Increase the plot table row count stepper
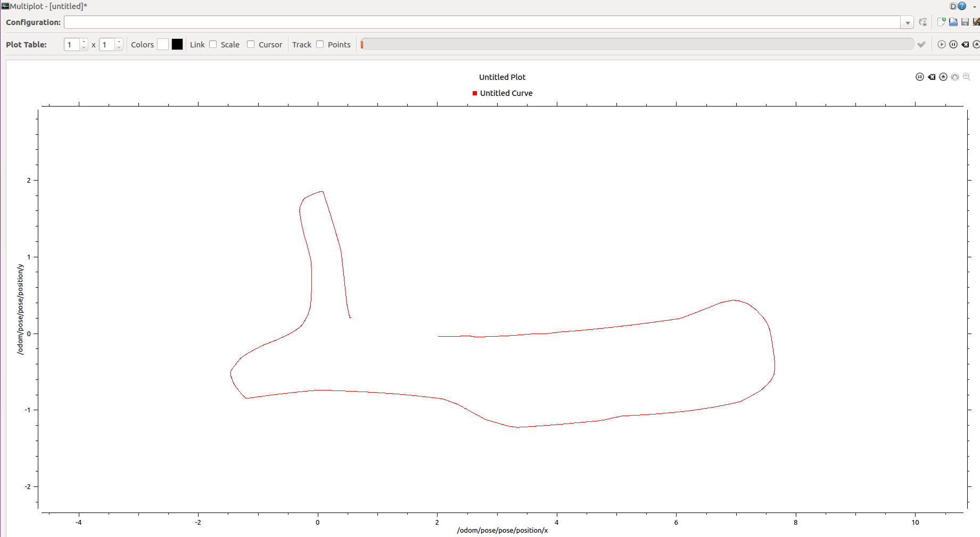The image size is (980, 537). tap(84, 42)
